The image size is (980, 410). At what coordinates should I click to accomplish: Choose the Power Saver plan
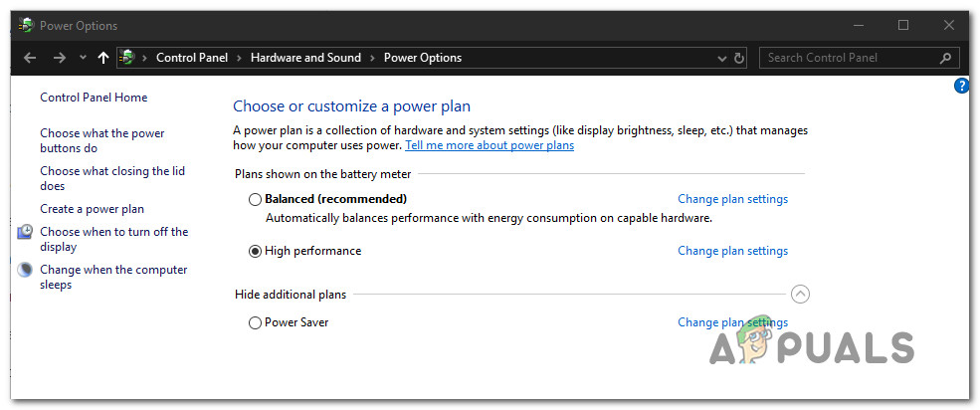(256, 322)
